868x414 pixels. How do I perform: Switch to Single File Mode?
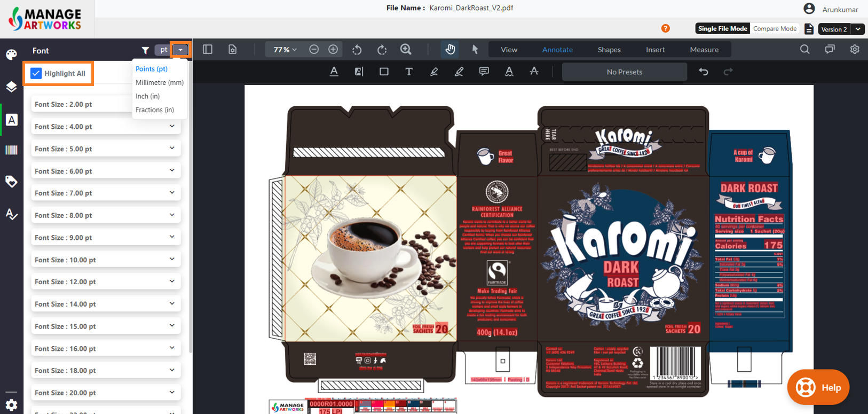[723, 29]
